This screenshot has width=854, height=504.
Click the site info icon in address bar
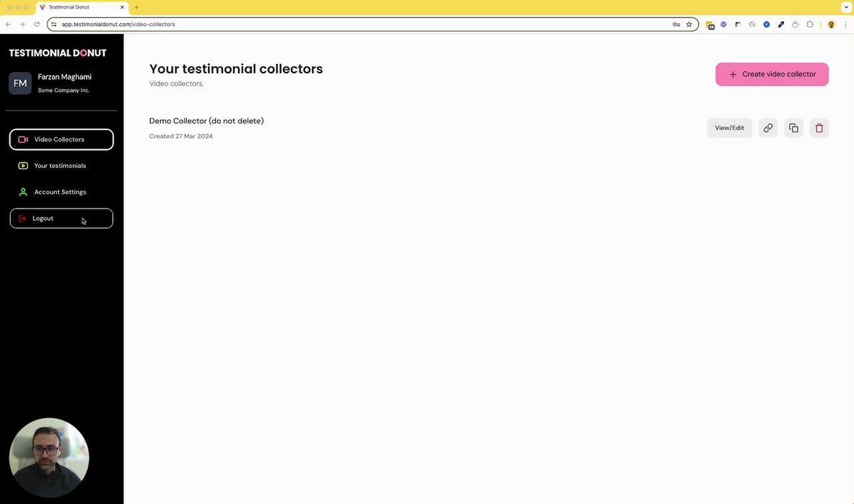click(54, 25)
